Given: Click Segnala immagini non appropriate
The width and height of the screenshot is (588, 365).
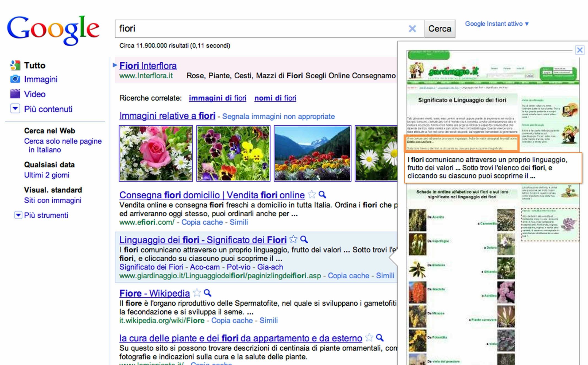Looking at the screenshot, I should pyautogui.click(x=278, y=116).
